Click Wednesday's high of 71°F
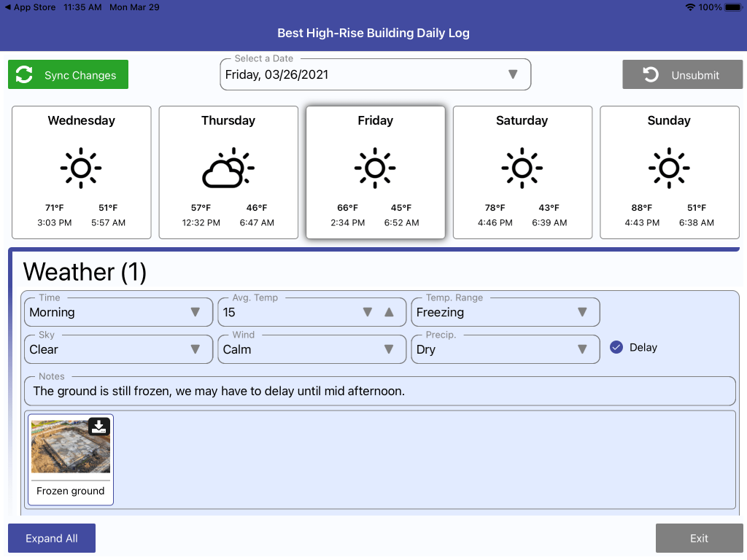 (x=54, y=208)
